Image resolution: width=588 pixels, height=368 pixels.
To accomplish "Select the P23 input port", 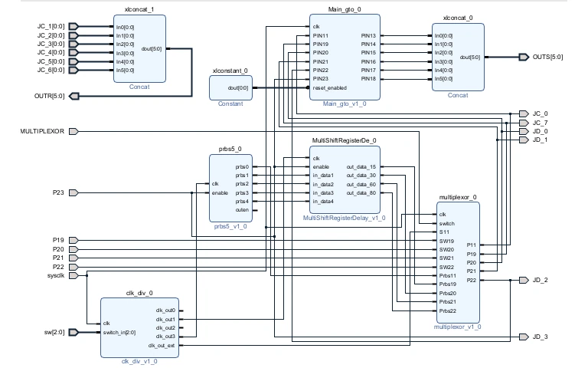I will pos(73,192).
